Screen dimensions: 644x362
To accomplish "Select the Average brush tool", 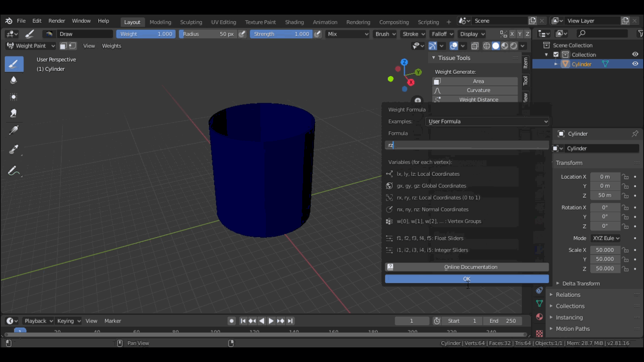I will 14,97.
